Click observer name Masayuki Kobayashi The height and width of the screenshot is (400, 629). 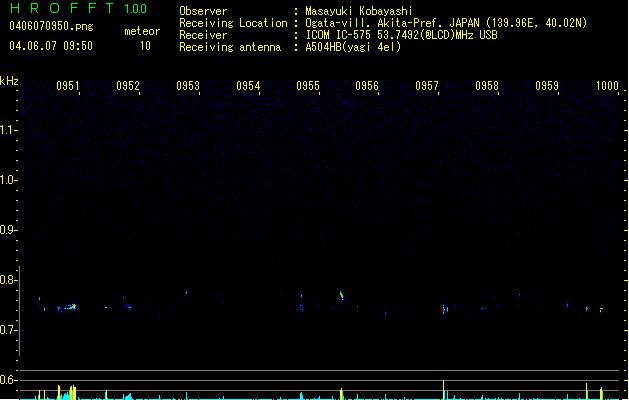coord(359,11)
